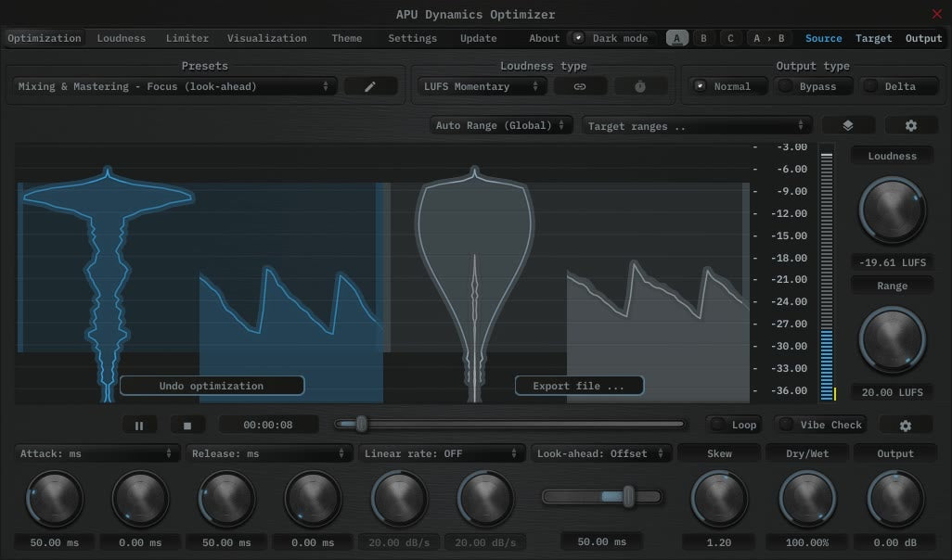This screenshot has height=560, width=952.
Task: Click the vertical level meter
Action: coord(827,273)
